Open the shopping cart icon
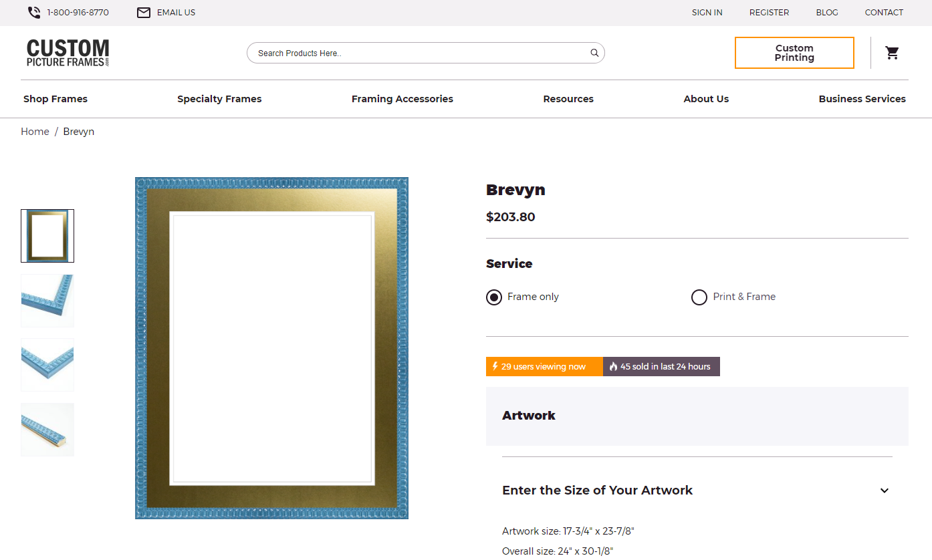Screen dimensions: 932x560 pos(892,52)
